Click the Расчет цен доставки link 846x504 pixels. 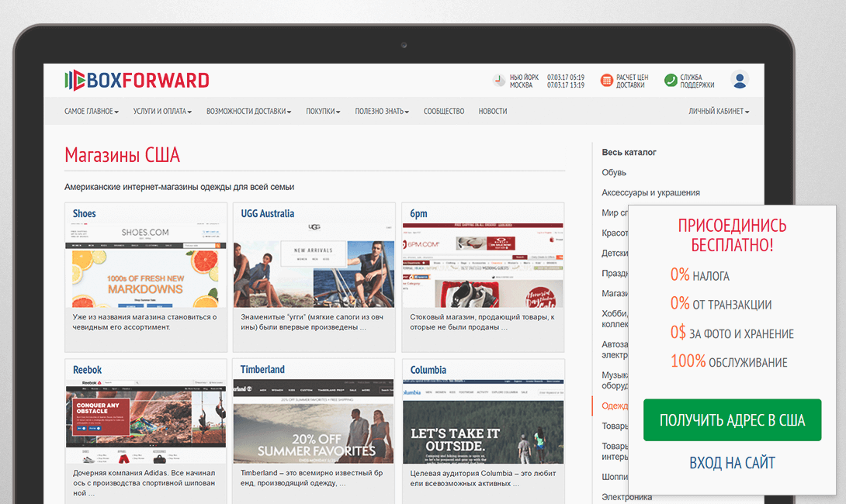pyautogui.click(x=632, y=81)
